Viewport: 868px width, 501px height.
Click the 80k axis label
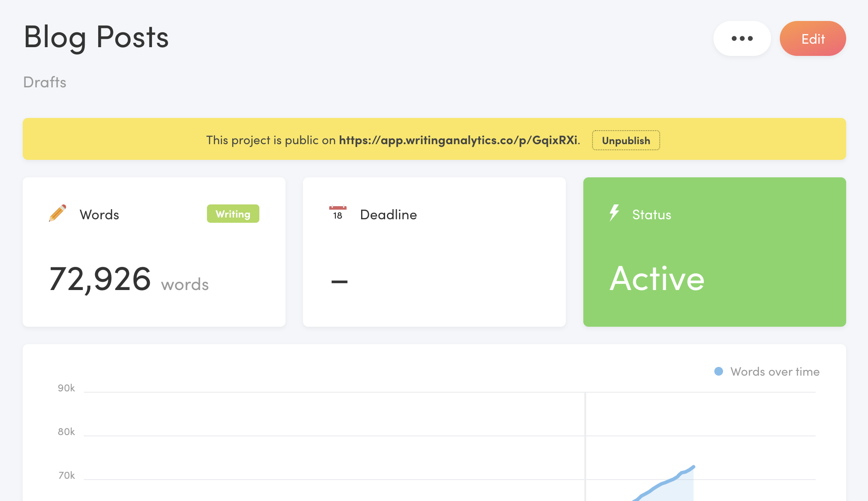click(66, 432)
